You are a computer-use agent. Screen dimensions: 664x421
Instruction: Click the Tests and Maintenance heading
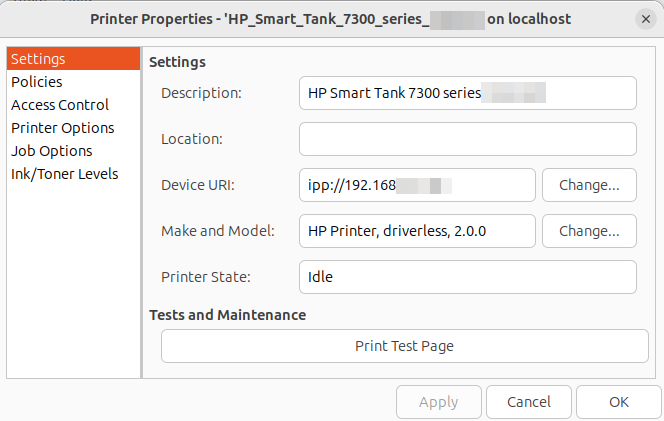[227, 315]
